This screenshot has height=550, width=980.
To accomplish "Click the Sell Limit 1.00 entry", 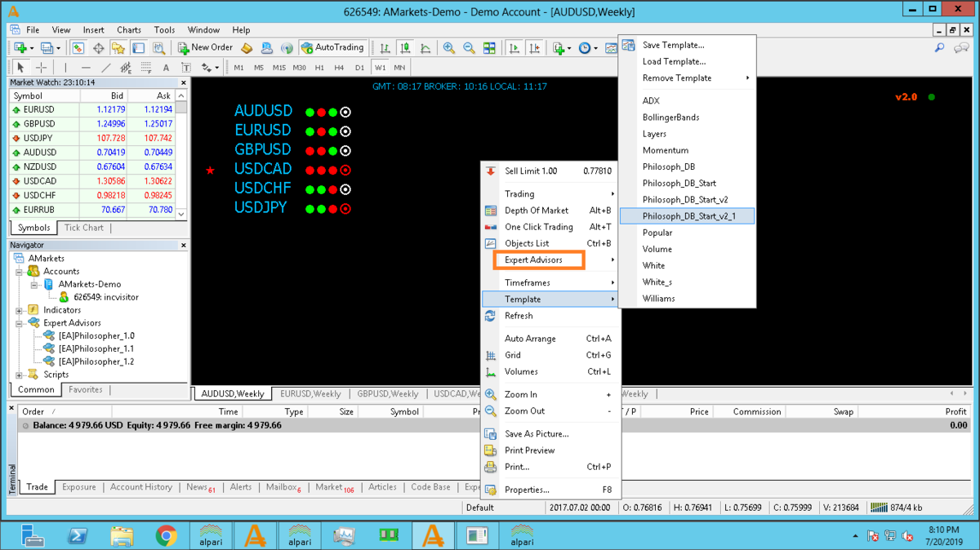I will click(x=550, y=171).
